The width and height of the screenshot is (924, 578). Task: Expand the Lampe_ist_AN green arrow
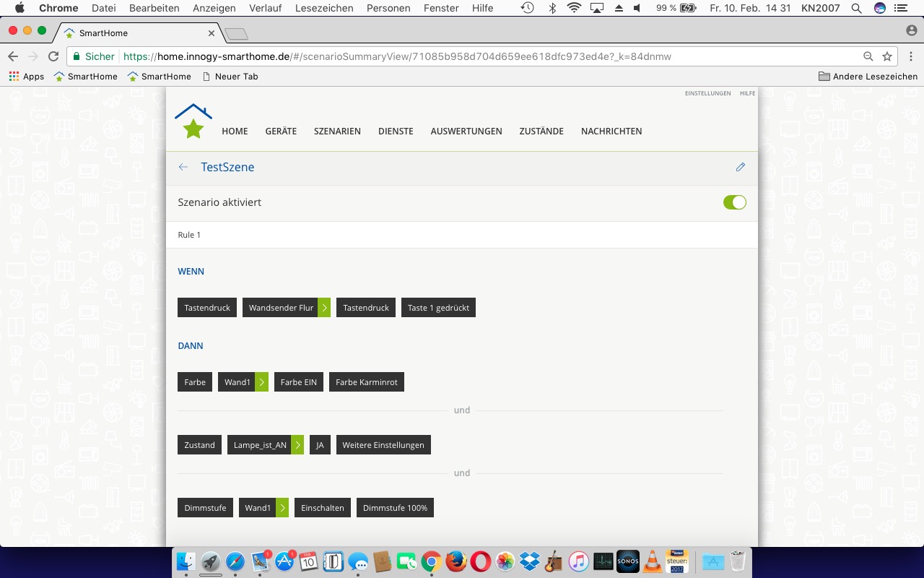(x=297, y=445)
